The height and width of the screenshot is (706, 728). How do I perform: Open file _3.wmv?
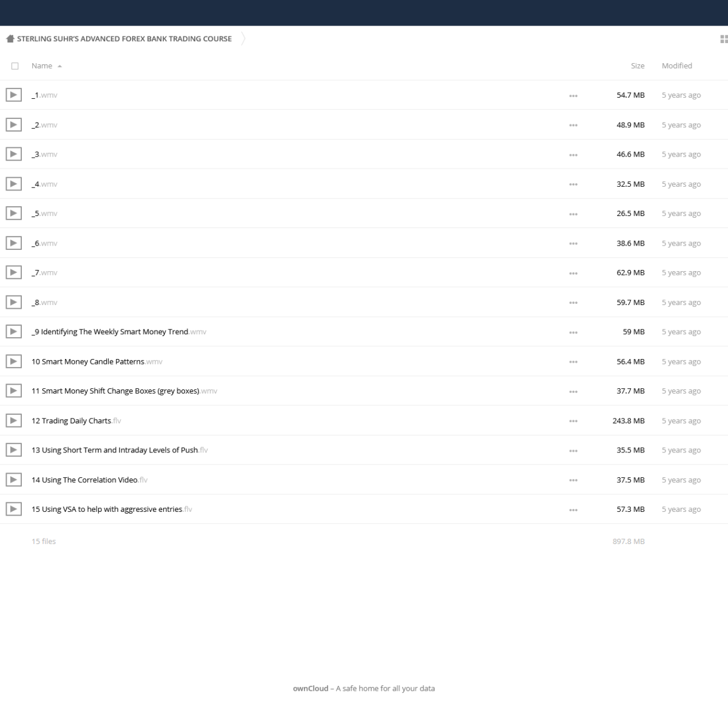click(44, 154)
